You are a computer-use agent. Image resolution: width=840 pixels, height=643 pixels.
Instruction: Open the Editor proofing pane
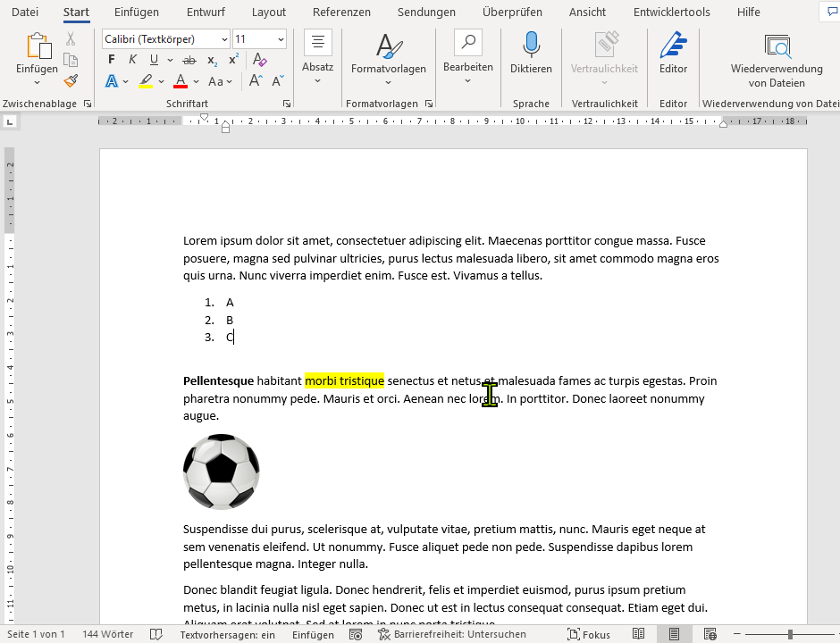673,54
